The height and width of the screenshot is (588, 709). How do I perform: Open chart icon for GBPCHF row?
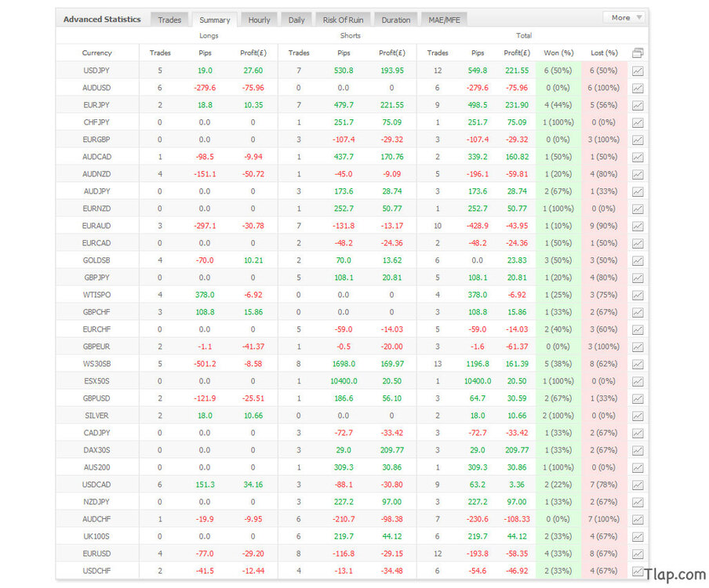638,312
